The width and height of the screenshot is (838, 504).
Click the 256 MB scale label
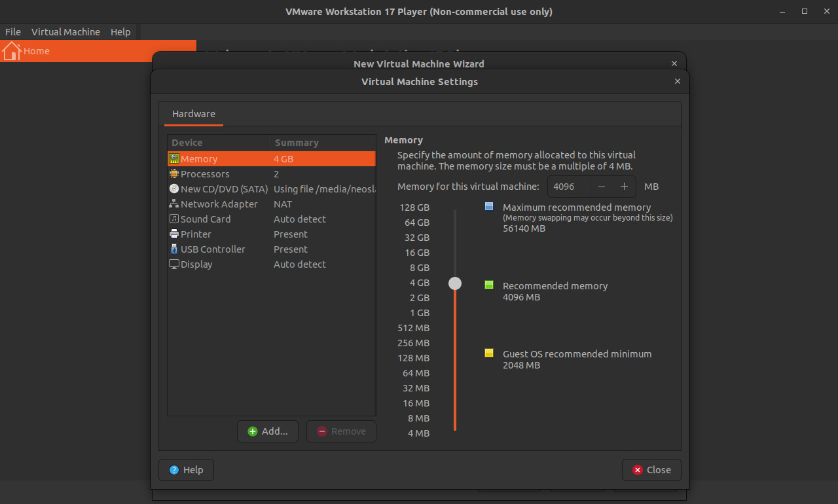coord(414,343)
